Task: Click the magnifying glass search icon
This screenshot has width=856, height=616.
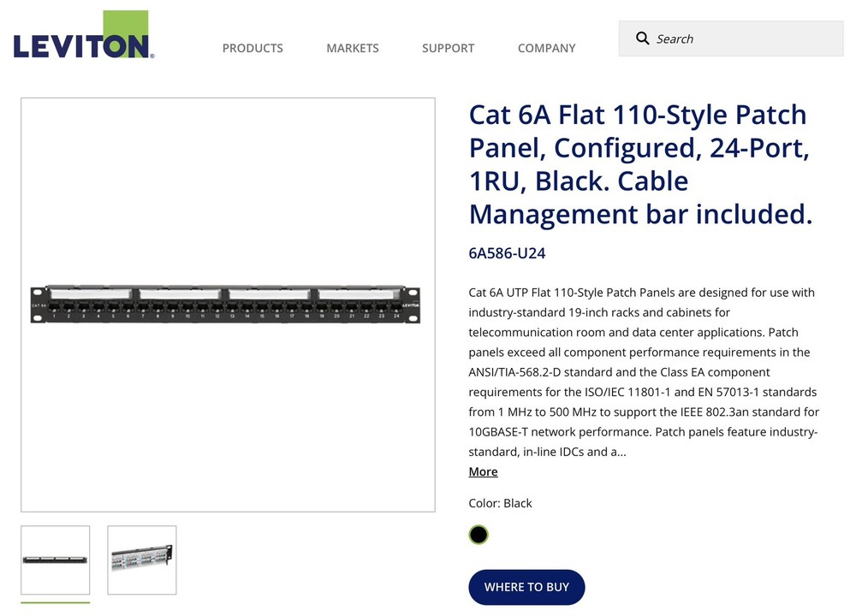Action: [x=642, y=38]
